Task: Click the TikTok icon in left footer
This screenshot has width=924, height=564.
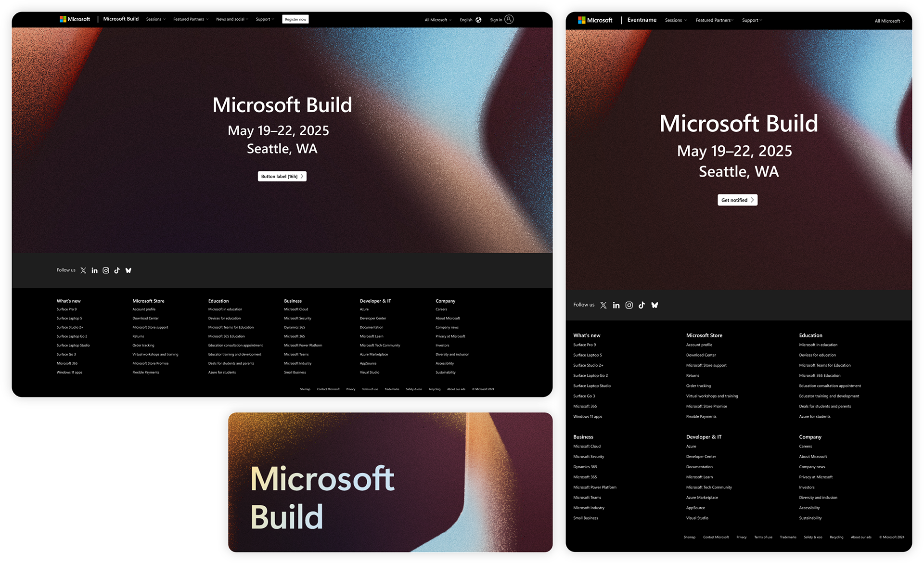Action: point(117,270)
